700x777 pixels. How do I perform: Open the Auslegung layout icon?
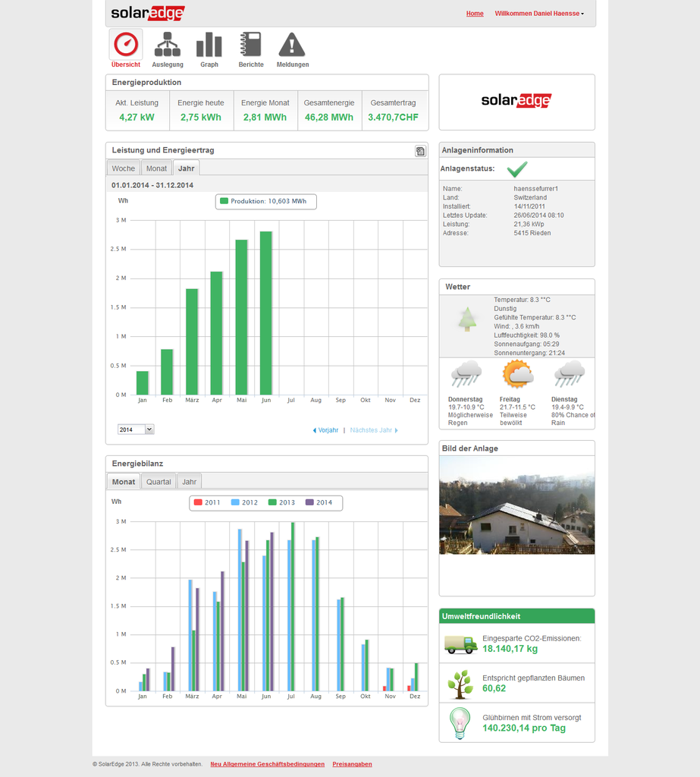[x=168, y=45]
